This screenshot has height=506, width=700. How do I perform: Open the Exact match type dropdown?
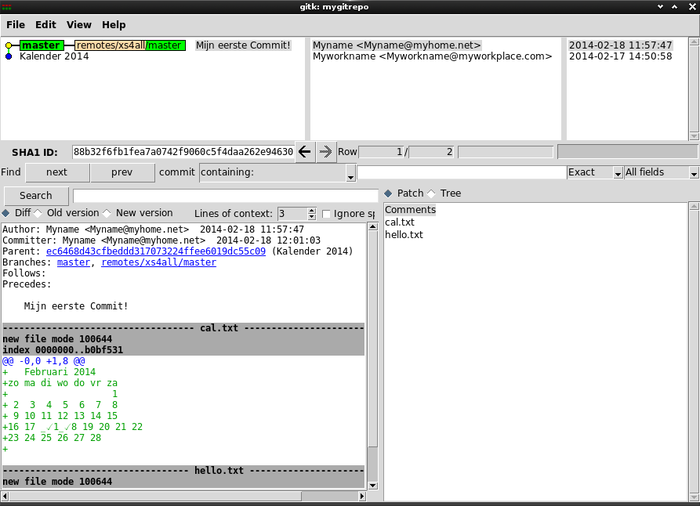(x=595, y=172)
